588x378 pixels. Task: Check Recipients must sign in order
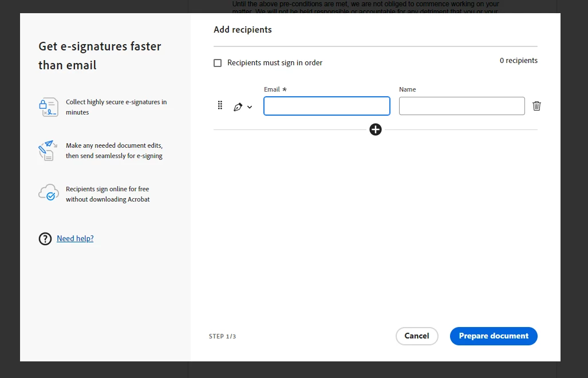[218, 63]
